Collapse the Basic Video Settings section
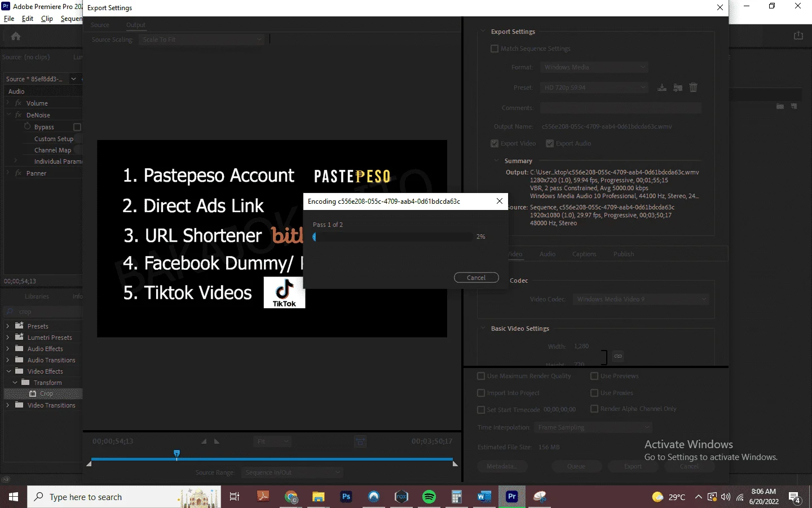The image size is (812, 508). [483, 329]
